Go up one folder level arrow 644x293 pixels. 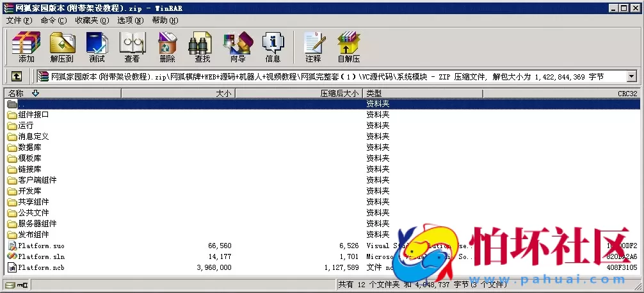point(17,76)
